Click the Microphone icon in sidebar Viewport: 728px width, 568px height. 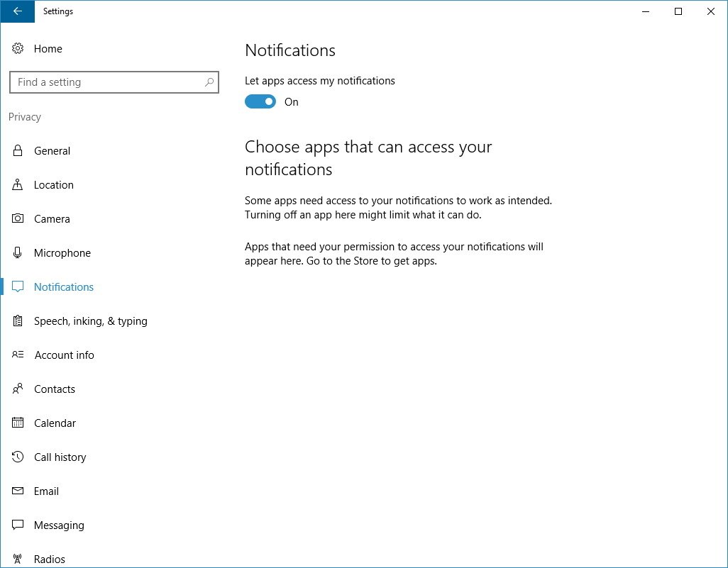tap(18, 253)
